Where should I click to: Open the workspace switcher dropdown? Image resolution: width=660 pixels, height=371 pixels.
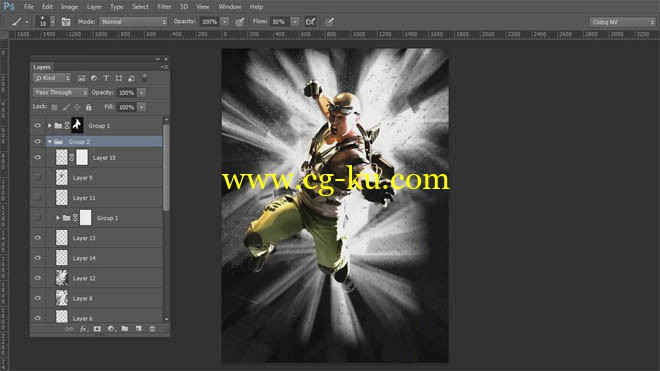click(x=622, y=22)
